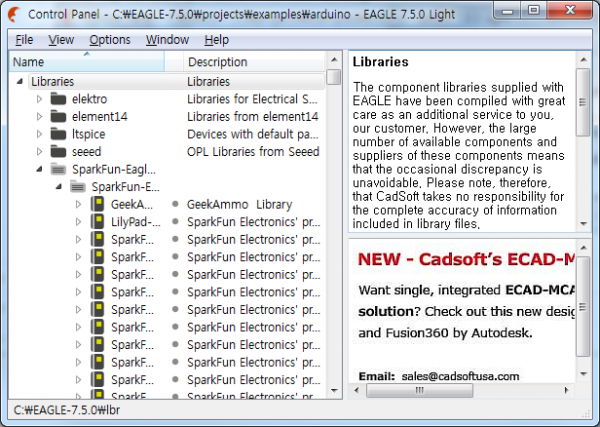Click the 'NEW - Cadsoft's ECAD-M' headline
600x427 pixels.
pos(466,259)
